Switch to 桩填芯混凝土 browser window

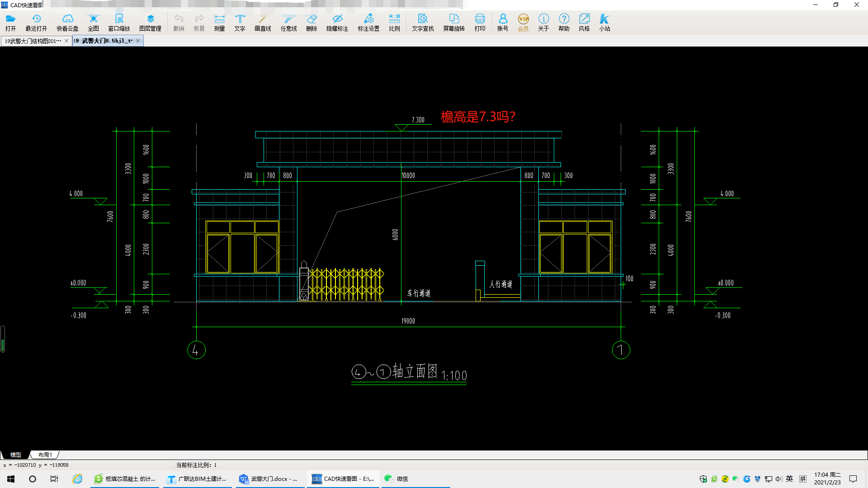click(125, 479)
